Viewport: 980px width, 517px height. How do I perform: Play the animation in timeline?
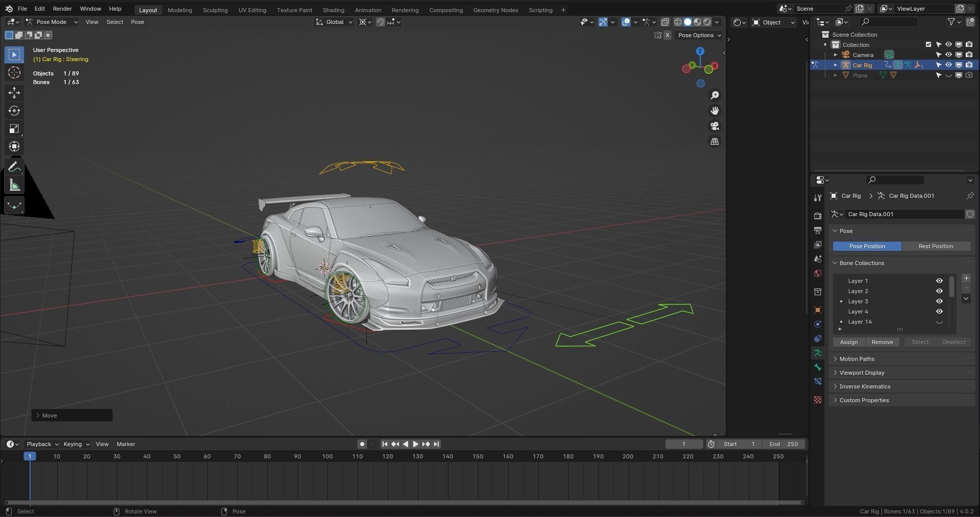click(415, 444)
